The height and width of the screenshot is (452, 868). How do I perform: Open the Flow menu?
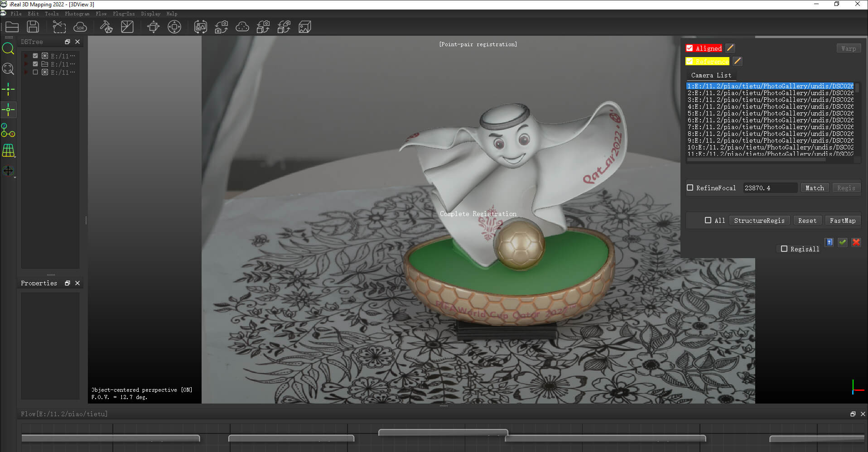[101, 14]
